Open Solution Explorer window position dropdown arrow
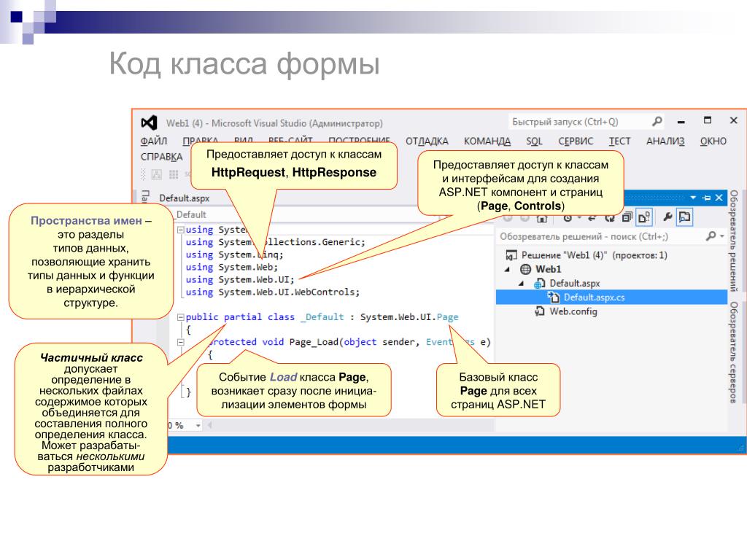The width and height of the screenshot is (747, 560). coord(693,198)
